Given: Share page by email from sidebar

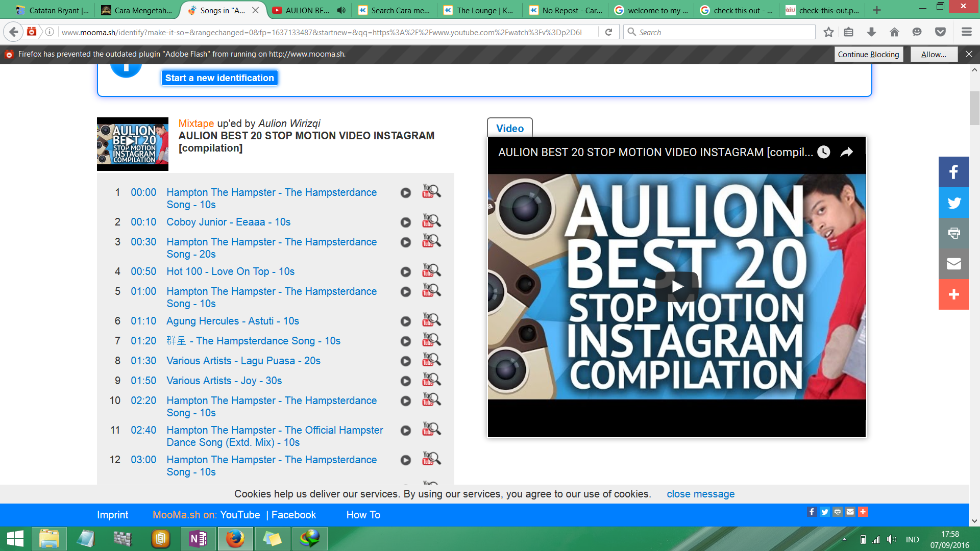Looking at the screenshot, I should pyautogui.click(x=953, y=264).
